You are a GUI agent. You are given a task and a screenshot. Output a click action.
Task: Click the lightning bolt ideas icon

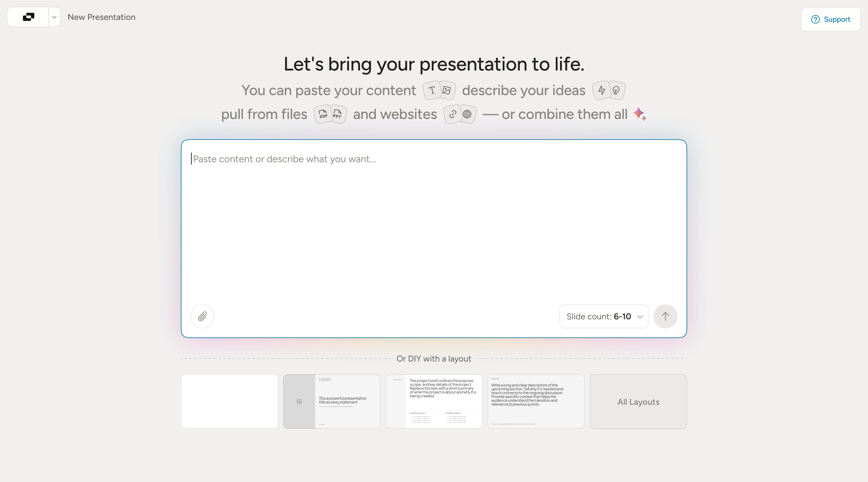tap(602, 90)
